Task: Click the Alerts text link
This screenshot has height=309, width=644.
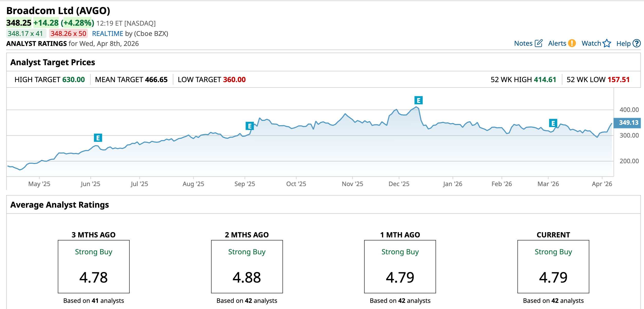Action: [x=557, y=43]
